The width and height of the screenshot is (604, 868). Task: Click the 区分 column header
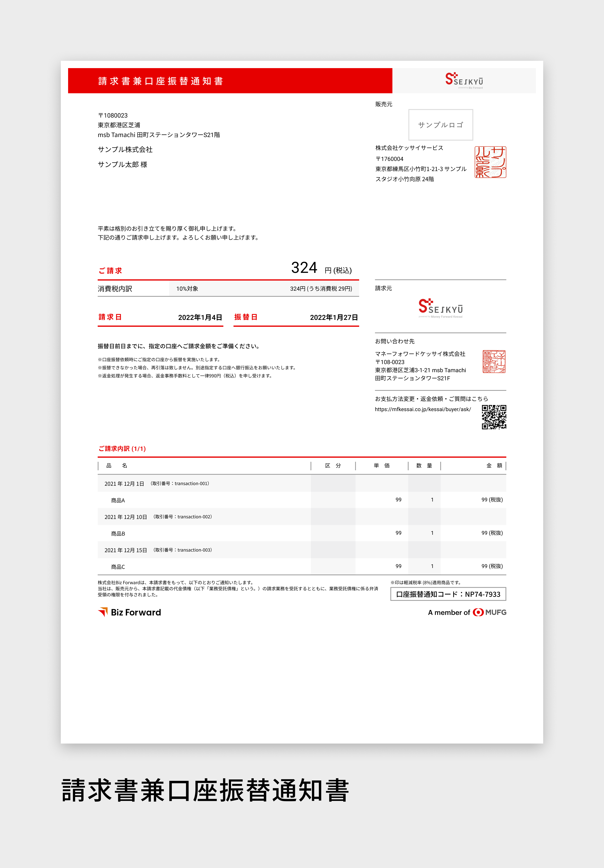click(x=333, y=466)
